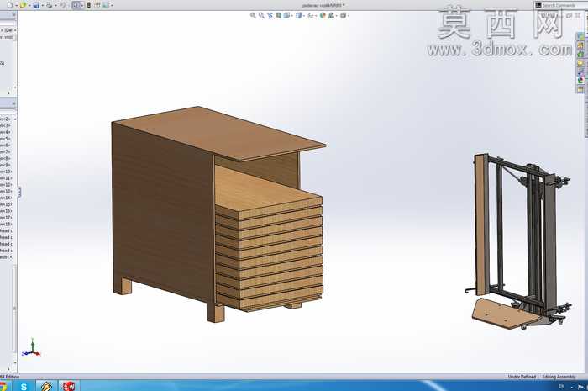Select tree item ending in <18>
The image size is (588, 391).
[x=6, y=224]
